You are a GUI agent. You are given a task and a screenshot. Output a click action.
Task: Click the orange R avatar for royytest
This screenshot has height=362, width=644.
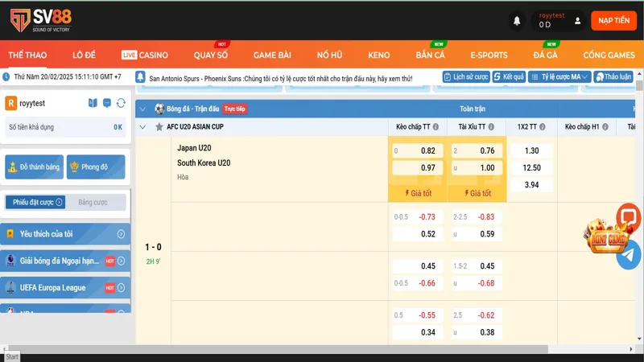(10, 103)
